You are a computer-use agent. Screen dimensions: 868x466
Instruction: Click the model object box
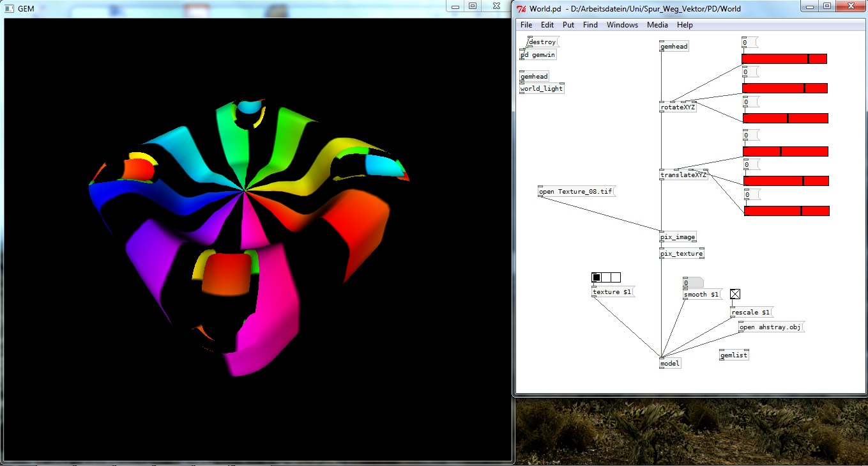coord(670,363)
